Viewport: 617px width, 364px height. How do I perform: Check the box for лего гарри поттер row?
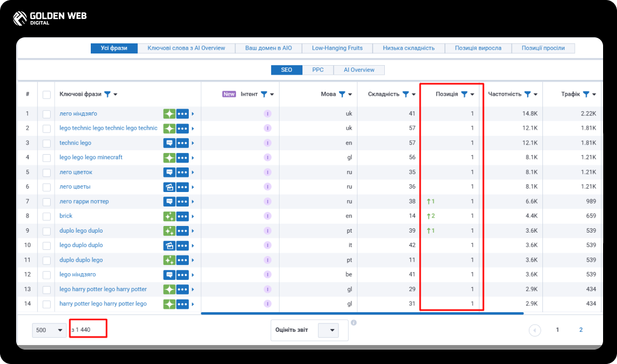tap(46, 202)
